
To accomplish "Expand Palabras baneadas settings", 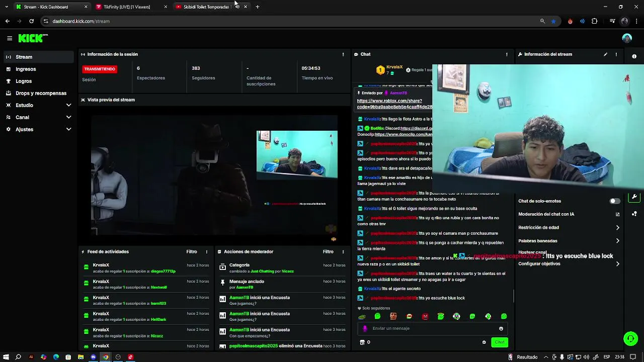I will tap(569, 241).
